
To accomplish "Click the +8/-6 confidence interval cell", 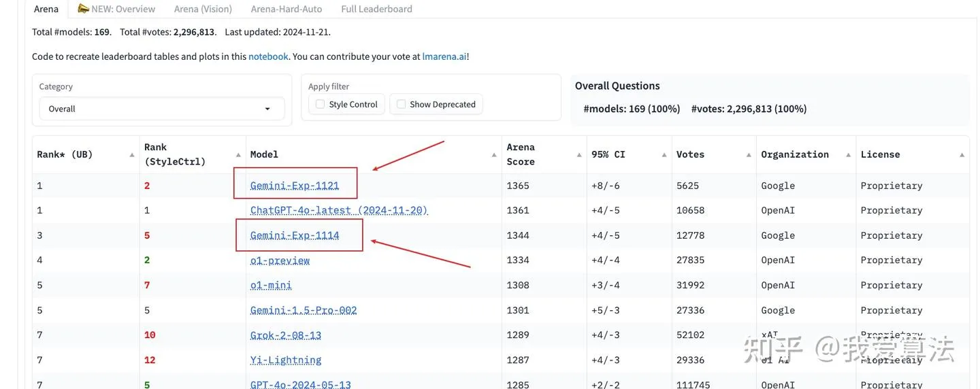I will click(606, 186).
